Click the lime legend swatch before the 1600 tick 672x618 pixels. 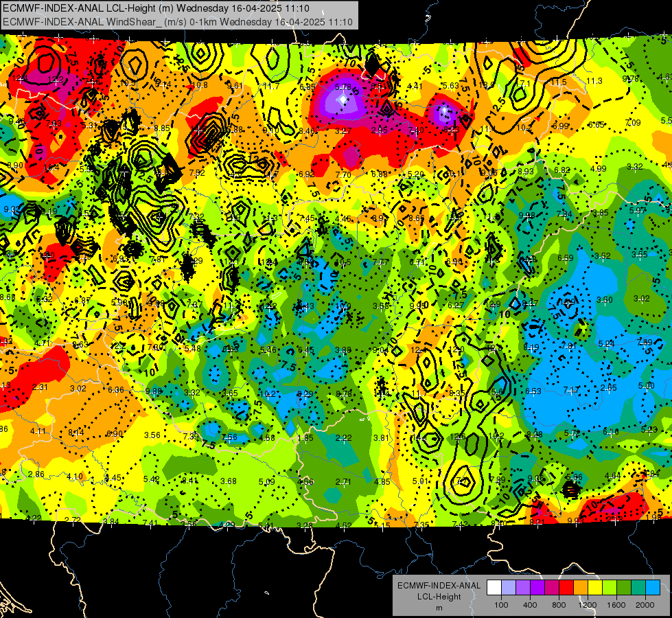pyautogui.click(x=610, y=588)
